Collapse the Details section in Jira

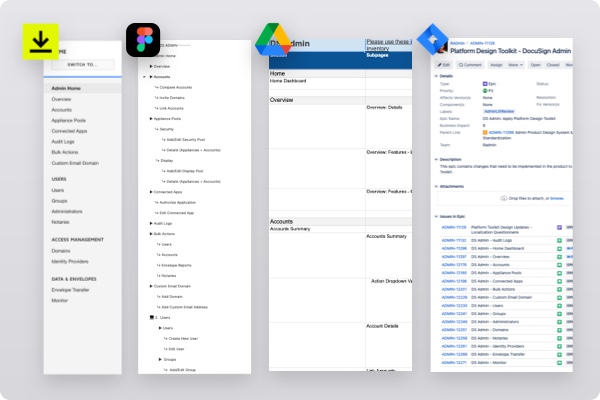point(435,75)
